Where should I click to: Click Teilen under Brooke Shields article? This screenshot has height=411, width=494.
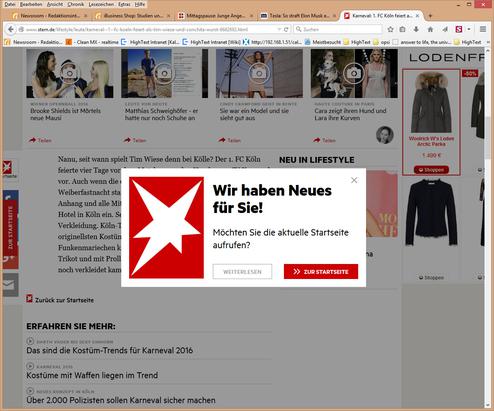[40, 140]
